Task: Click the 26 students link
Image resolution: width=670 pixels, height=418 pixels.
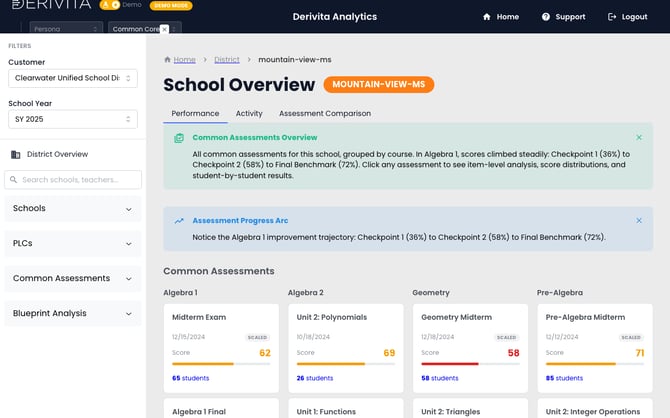Action: tap(315, 378)
